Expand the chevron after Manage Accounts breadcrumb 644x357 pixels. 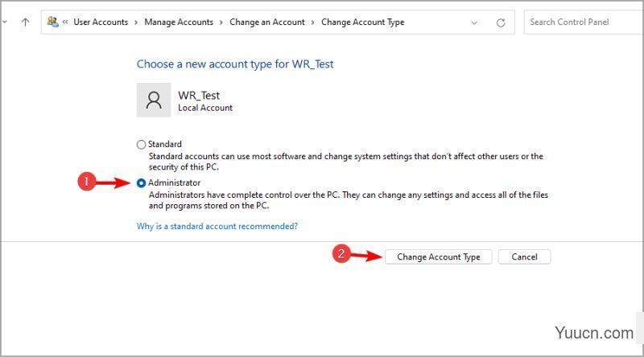(x=221, y=23)
